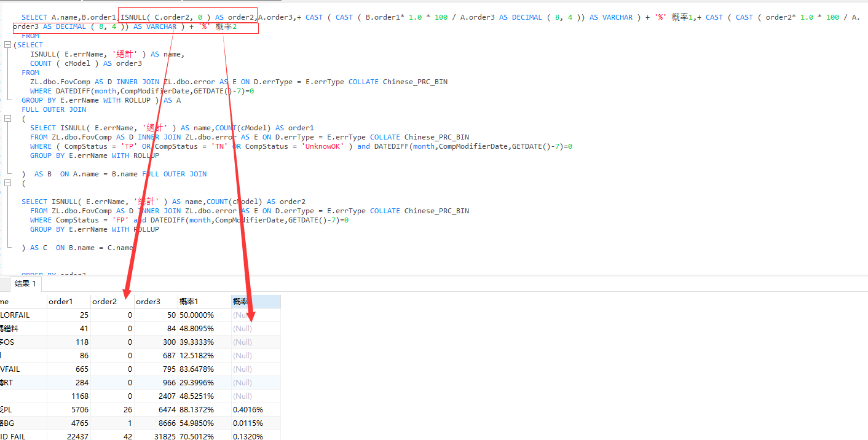Click the 'GROUP BY E.errName WITH ROLLUP ) AS A' line

[x=101, y=100]
